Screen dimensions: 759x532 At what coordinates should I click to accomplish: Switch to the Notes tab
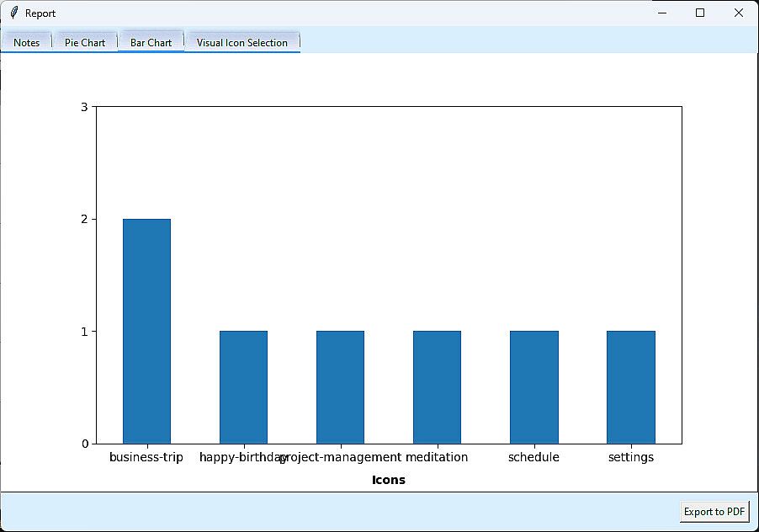pyautogui.click(x=27, y=42)
